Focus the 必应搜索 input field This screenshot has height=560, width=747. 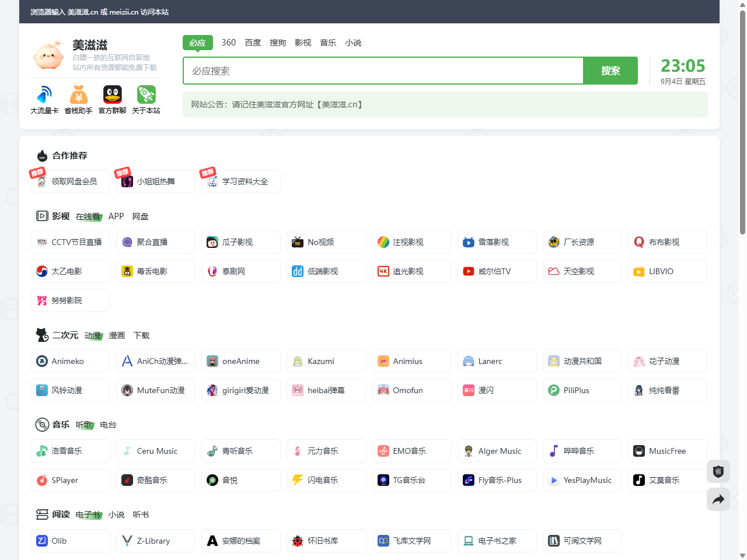click(x=383, y=71)
